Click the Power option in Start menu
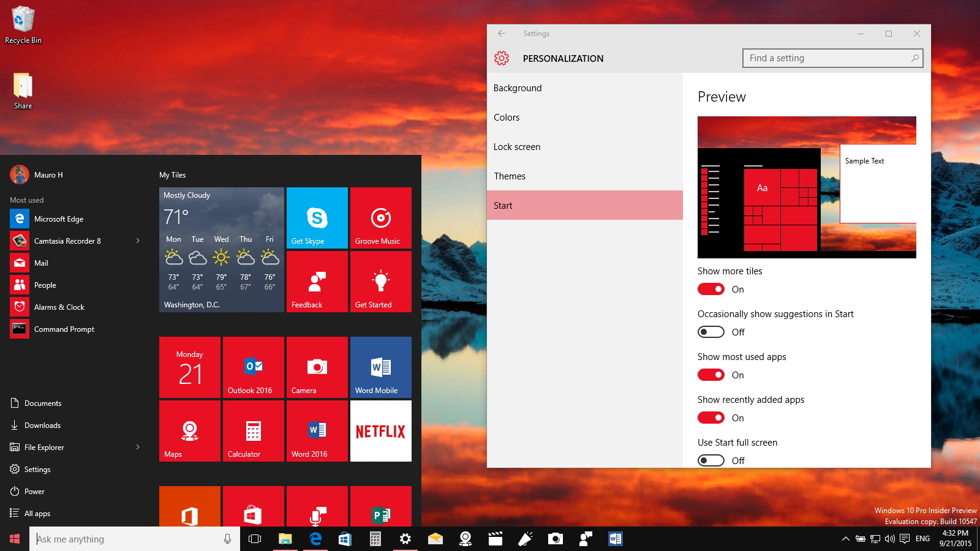The image size is (980, 551). (x=34, y=491)
